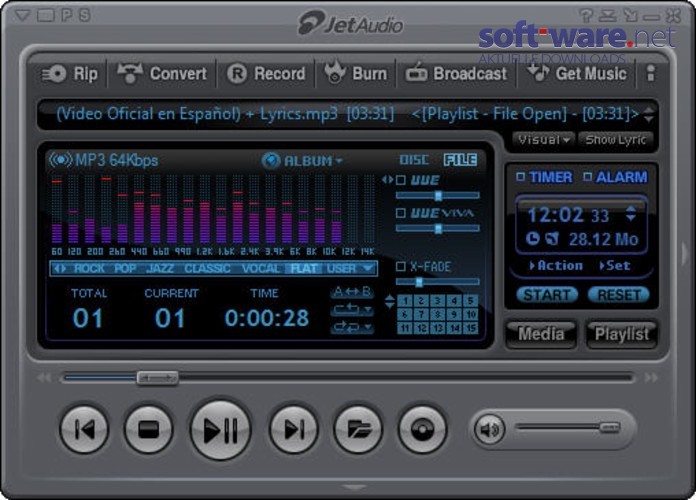Enable the BBE sound effect checkbox

coord(401,180)
